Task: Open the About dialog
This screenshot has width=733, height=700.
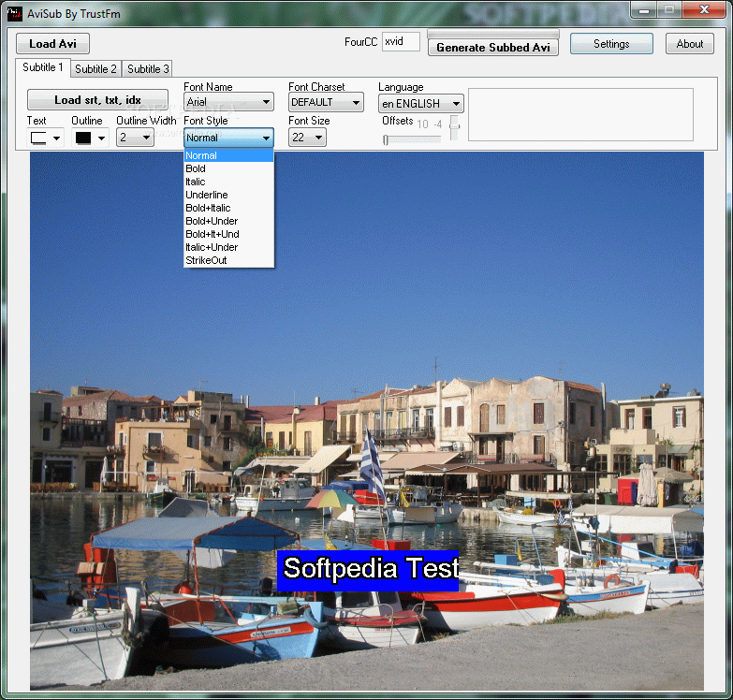Action: pyautogui.click(x=690, y=44)
